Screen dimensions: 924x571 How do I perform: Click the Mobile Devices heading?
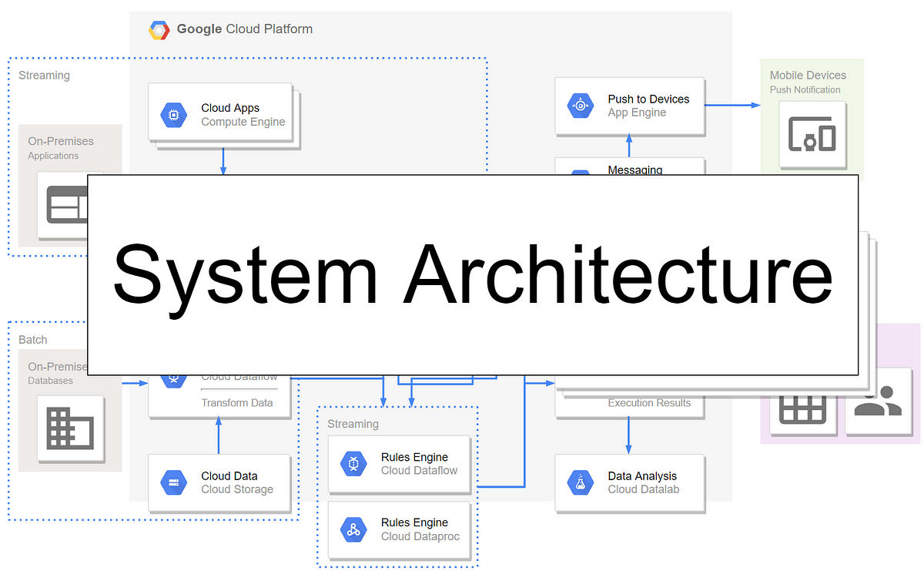click(x=808, y=75)
